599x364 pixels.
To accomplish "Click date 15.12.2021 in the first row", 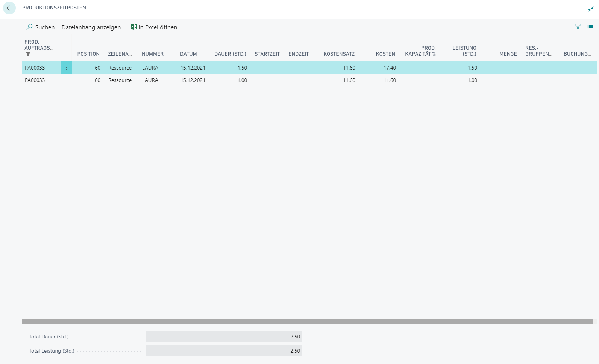I will click(x=193, y=68).
